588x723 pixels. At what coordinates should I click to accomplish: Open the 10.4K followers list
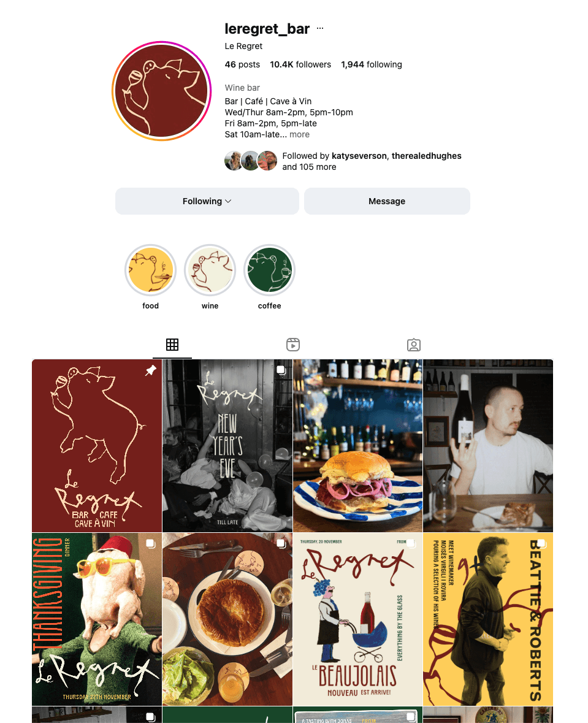300,64
